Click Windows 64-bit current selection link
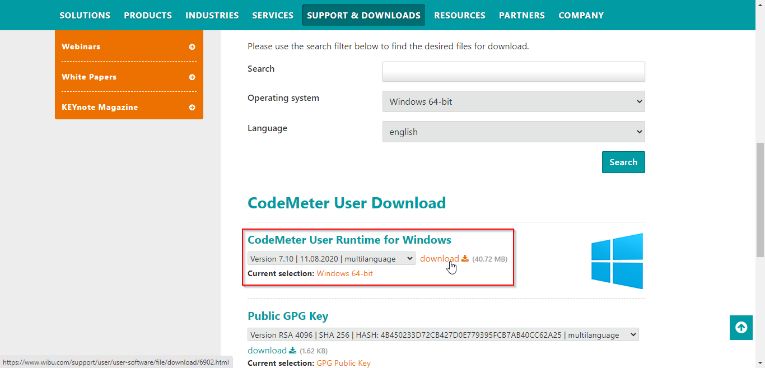 coord(344,273)
